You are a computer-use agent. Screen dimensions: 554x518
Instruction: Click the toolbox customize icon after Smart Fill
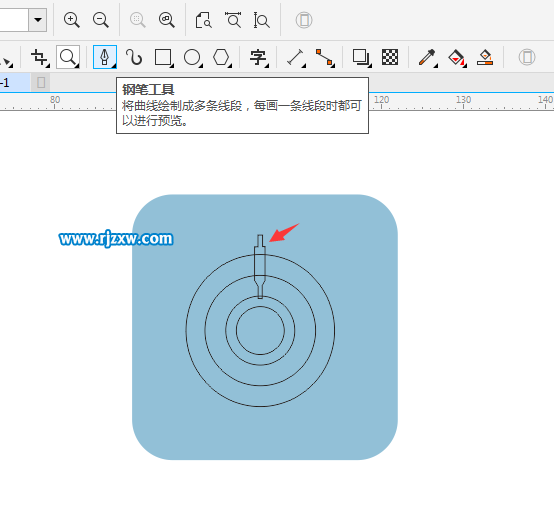527,57
